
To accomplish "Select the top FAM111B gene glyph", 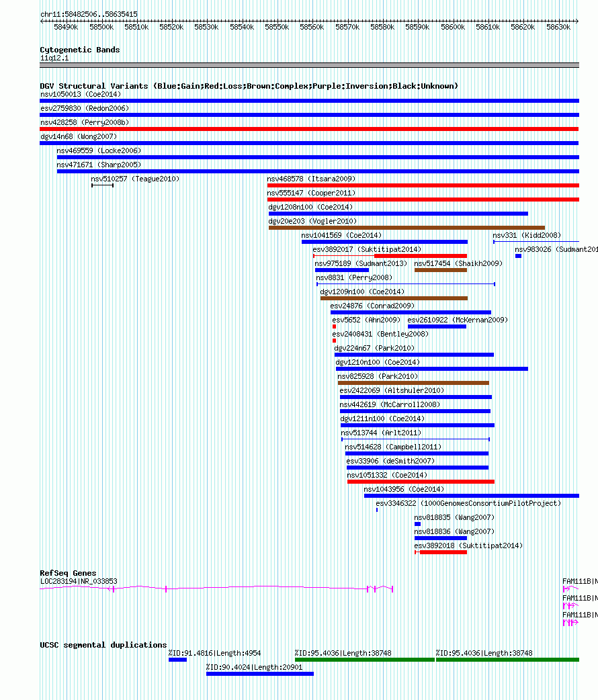I will [x=570, y=589].
